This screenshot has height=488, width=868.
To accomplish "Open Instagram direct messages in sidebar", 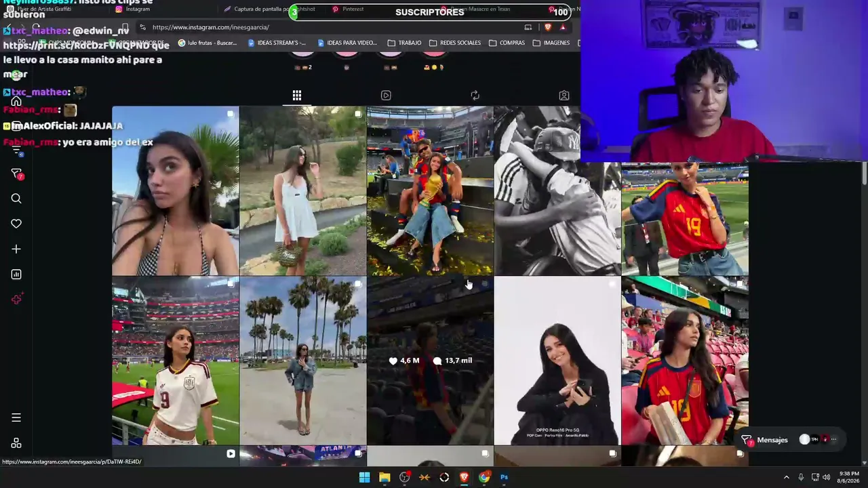I will point(17,174).
